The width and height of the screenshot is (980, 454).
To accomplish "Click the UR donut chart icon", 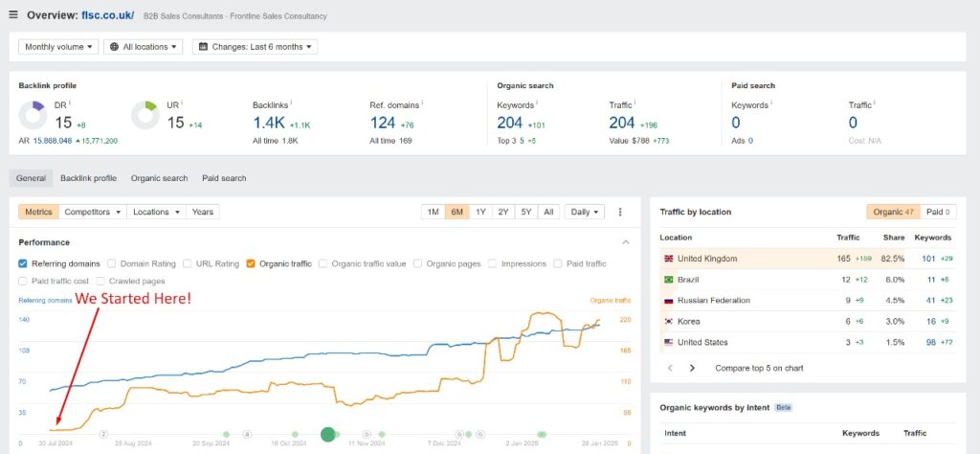I will [145, 115].
